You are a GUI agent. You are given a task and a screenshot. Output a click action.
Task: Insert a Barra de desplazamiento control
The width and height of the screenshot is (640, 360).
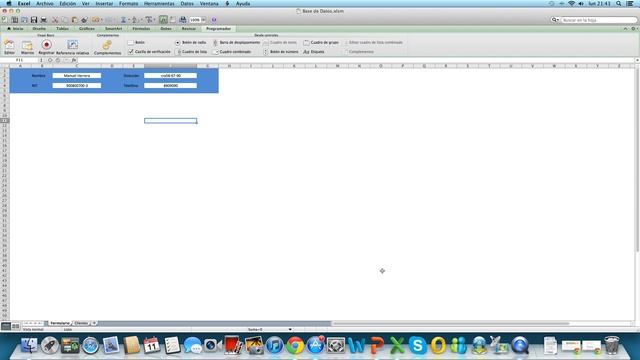click(237, 42)
